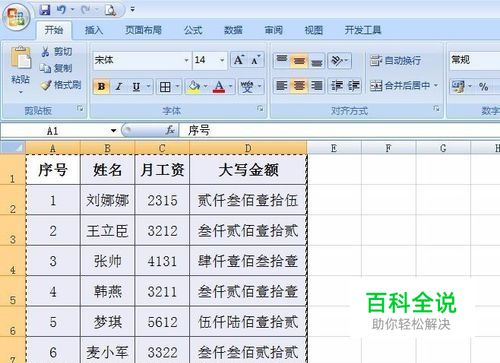The height and width of the screenshot is (363, 500).
Task: Open the alignment (对齐方式) dialog launcher
Action: tap(436, 108)
